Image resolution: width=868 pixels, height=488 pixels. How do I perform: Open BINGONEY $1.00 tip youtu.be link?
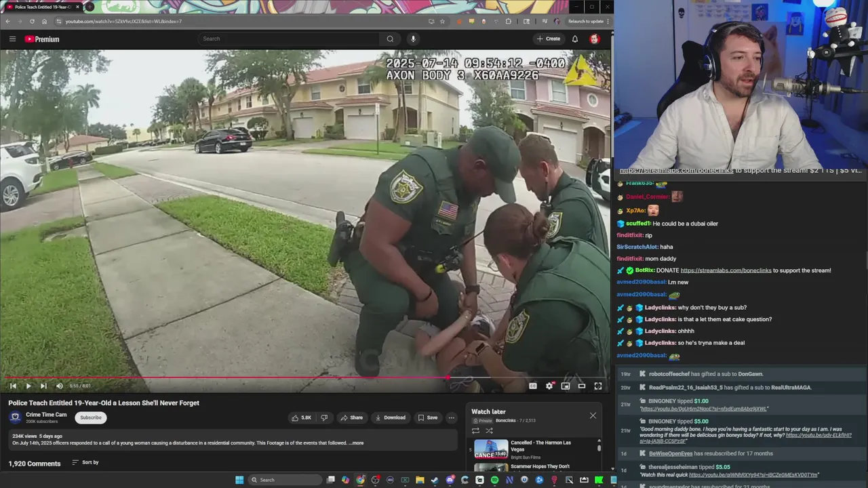pos(704,409)
